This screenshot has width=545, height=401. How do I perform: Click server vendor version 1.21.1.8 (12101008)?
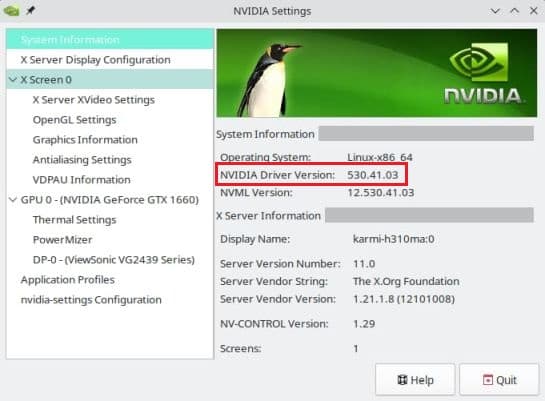[404, 299]
